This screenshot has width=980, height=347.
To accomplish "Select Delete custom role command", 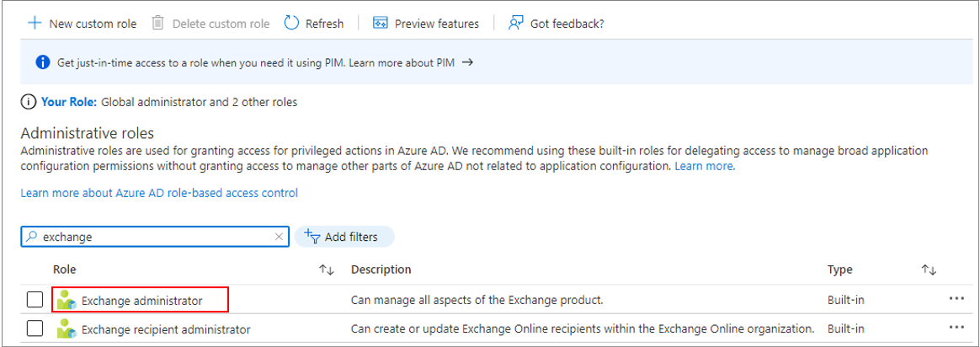I will [211, 24].
